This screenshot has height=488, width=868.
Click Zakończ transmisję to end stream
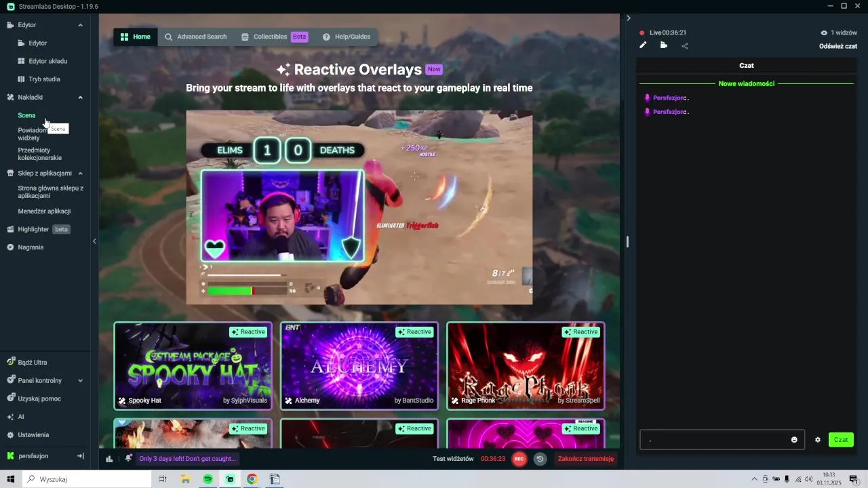pos(586,459)
